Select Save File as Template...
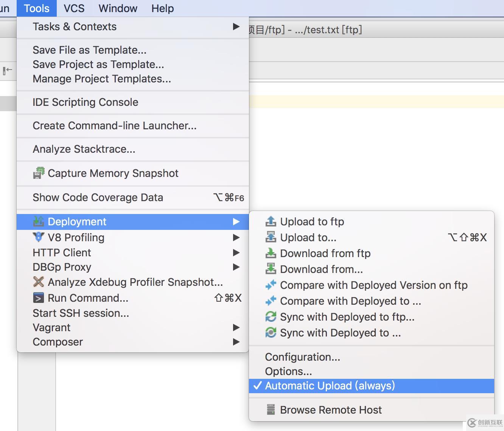This screenshot has width=504, height=431. pos(89,50)
